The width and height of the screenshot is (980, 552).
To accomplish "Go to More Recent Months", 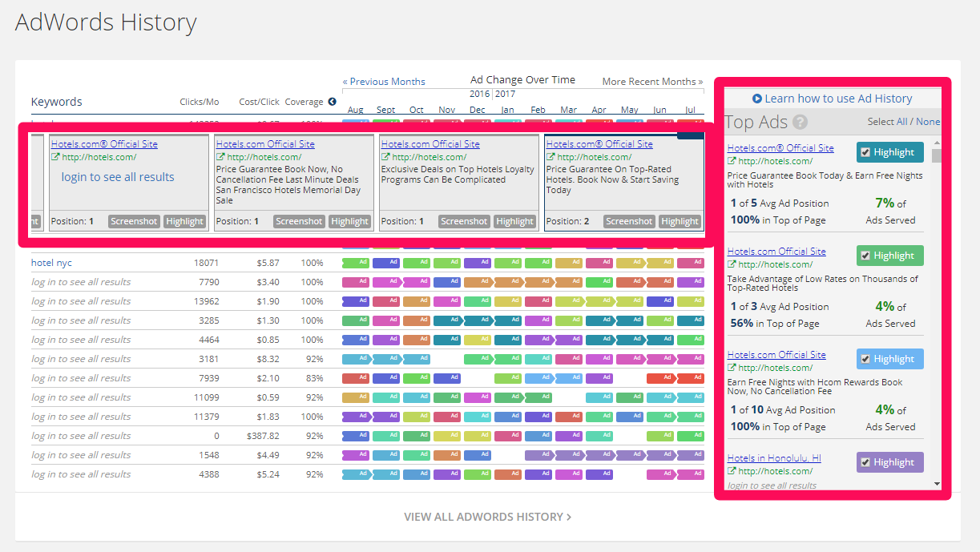I will pyautogui.click(x=653, y=82).
